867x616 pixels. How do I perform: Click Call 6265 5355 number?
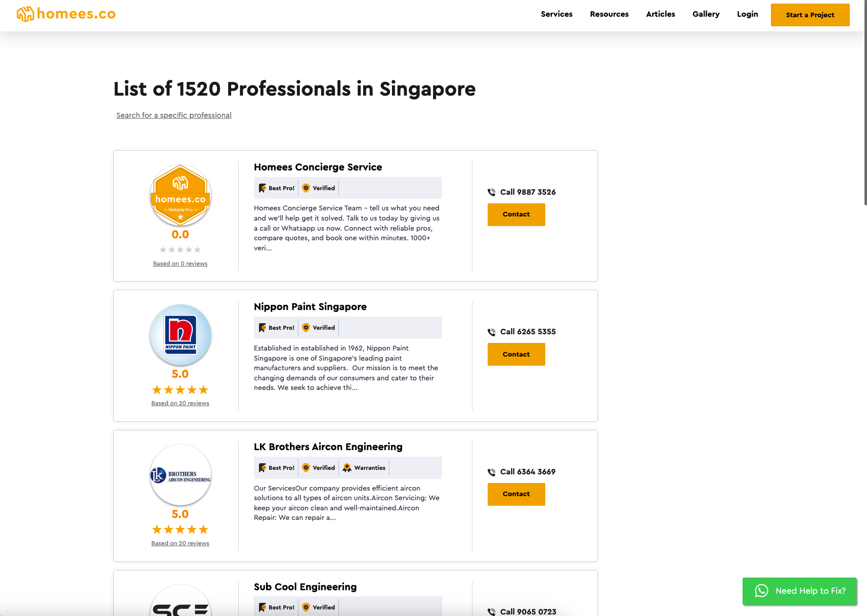pos(528,332)
